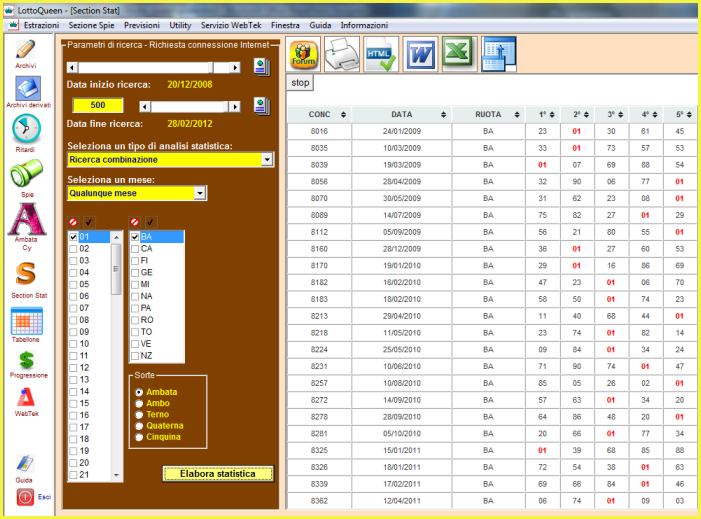Image resolution: width=701 pixels, height=519 pixels.
Task: Open the Informazioni menu
Action: [x=364, y=25]
